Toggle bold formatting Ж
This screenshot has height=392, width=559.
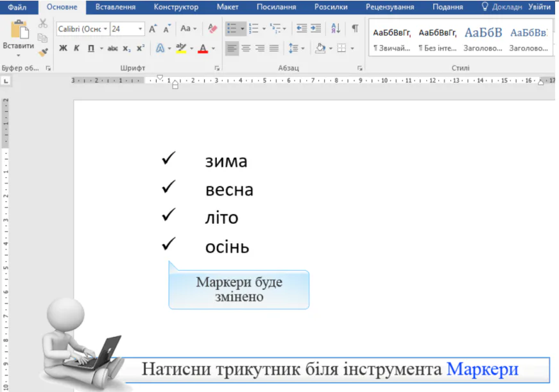point(63,48)
